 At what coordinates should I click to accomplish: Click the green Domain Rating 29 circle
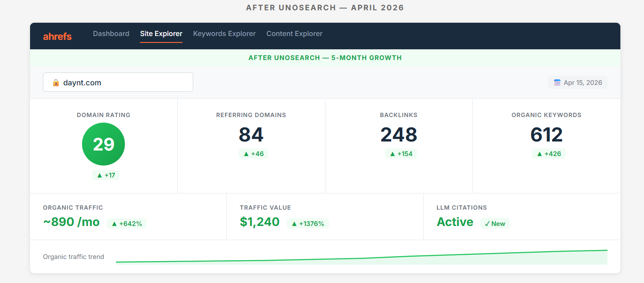103,144
